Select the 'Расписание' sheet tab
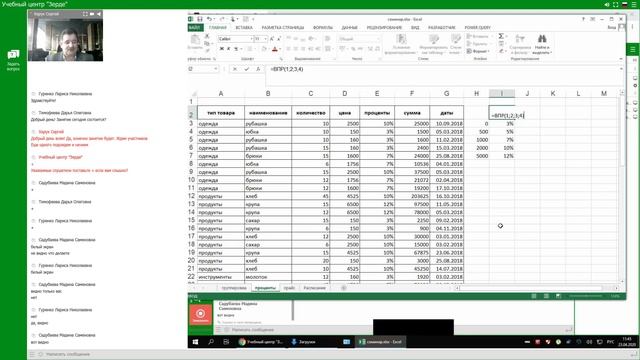 (x=315, y=288)
